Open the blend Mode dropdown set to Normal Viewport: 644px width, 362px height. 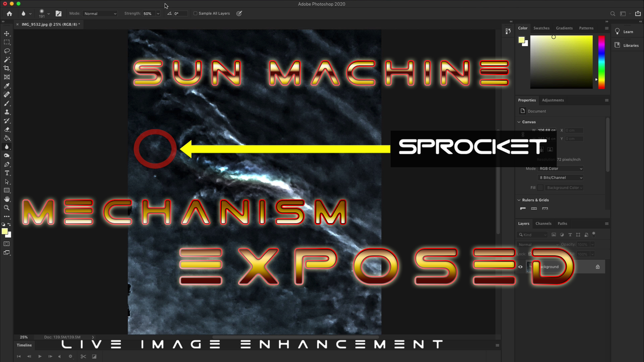pyautogui.click(x=100, y=14)
